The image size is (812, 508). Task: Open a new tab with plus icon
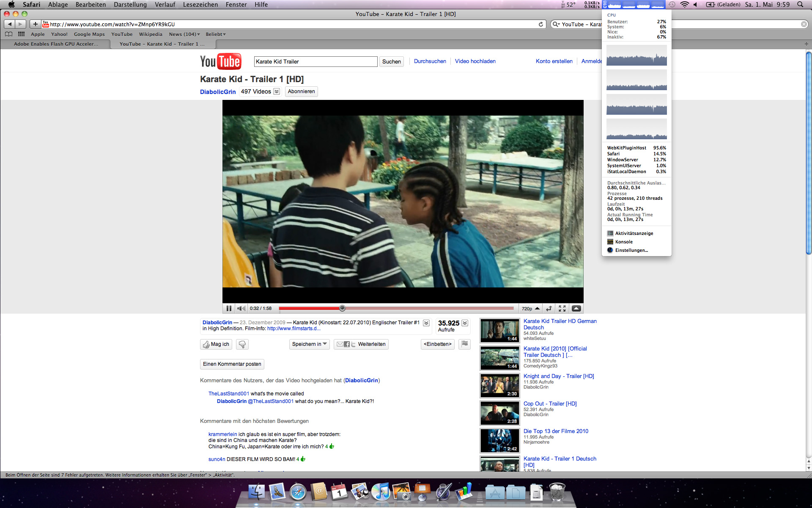(x=806, y=44)
